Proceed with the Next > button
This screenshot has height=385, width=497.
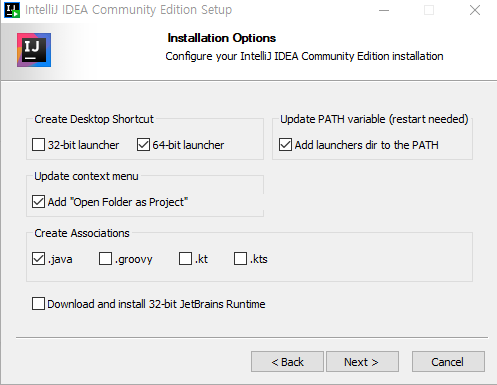click(362, 362)
